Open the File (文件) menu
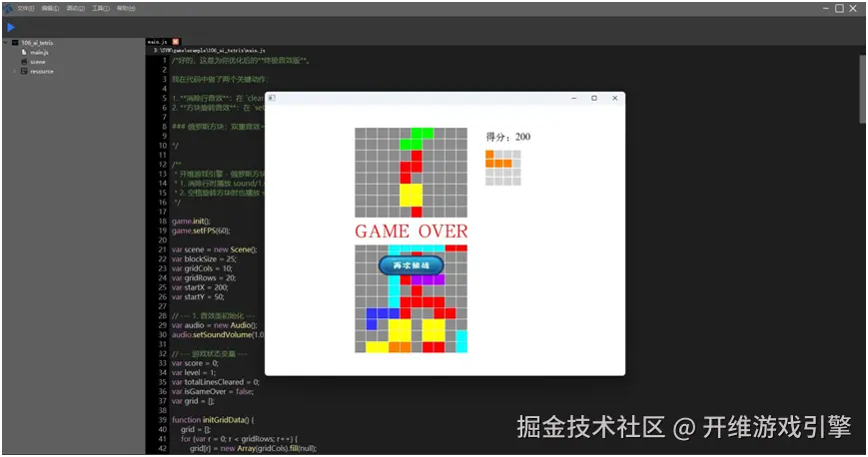This screenshot has width=868, height=457. tap(25, 8)
